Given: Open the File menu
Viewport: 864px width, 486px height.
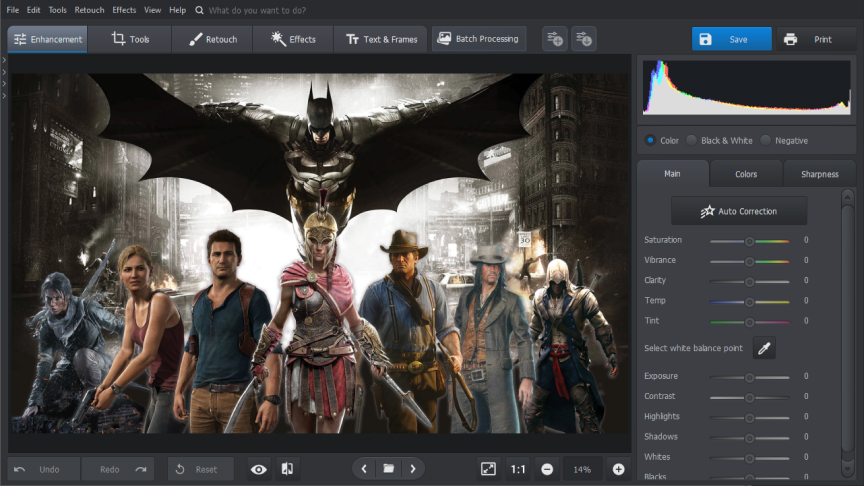Looking at the screenshot, I should click(13, 10).
